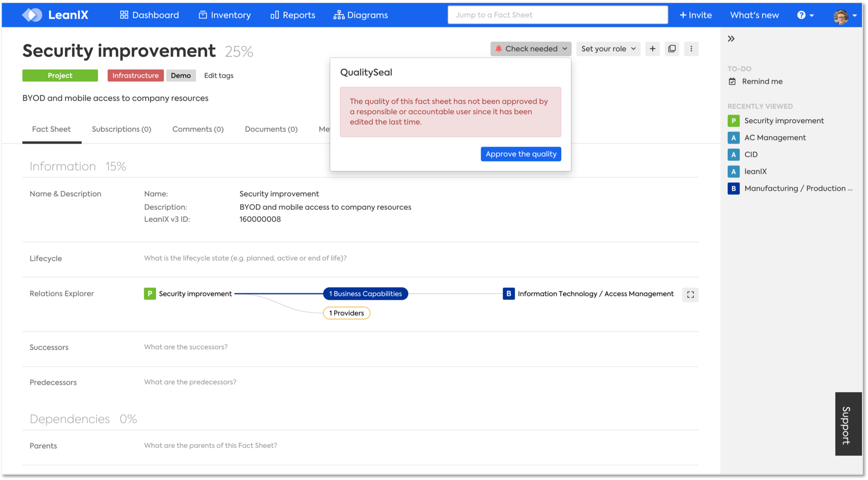Image resolution: width=868 pixels, height=480 pixels.
Task: Open the Inventory menu item
Action: click(x=225, y=15)
